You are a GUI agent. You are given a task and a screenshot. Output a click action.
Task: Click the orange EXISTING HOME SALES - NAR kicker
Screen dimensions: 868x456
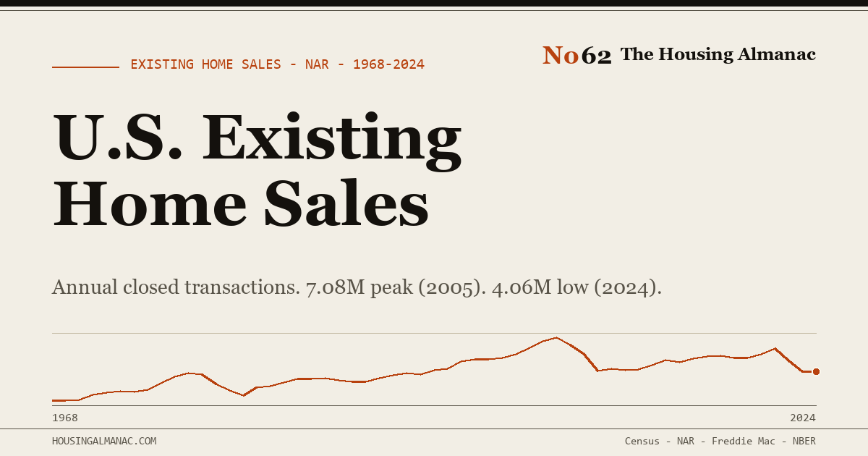277,64
